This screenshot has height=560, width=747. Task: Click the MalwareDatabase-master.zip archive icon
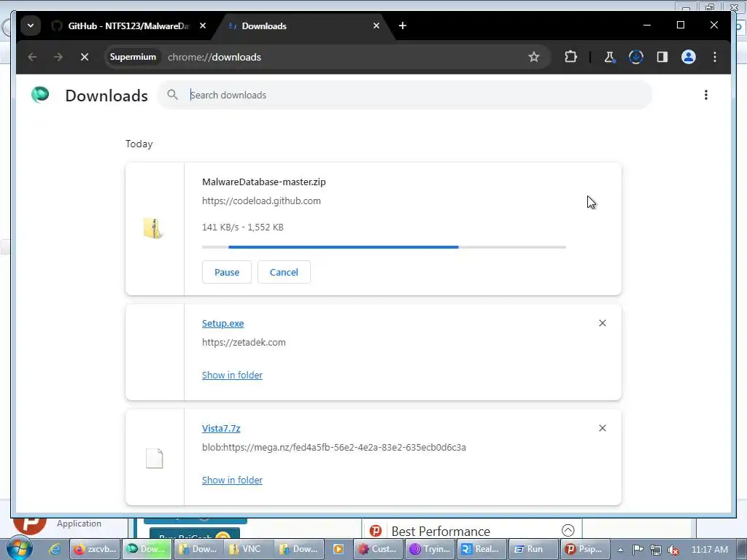coord(153,228)
